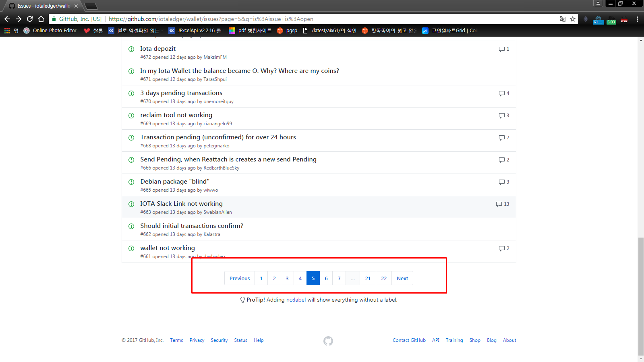Image resolution: width=644 pixels, height=362 pixels.
Task: Open the Online Photo Editor bookmark
Action: pos(50,30)
